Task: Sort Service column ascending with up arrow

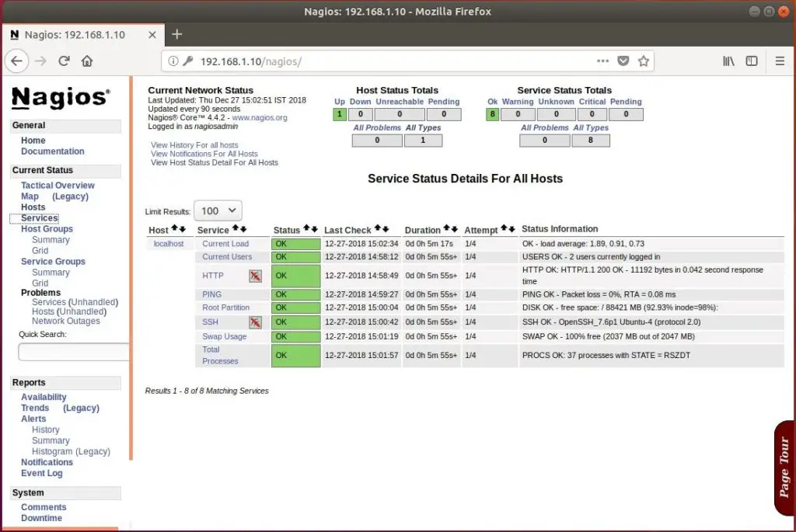Action: click(x=236, y=229)
